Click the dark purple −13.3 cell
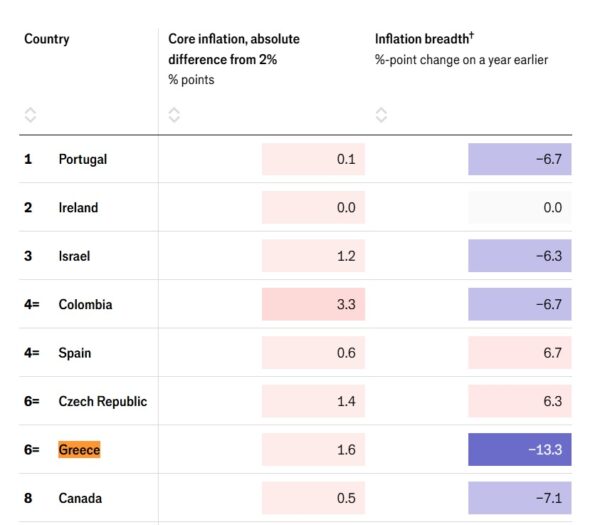The image size is (600, 525). point(520,450)
